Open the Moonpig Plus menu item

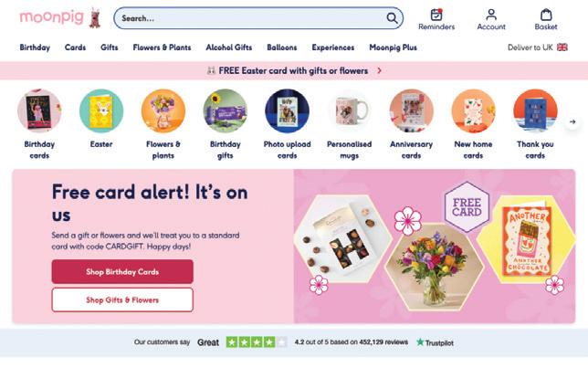[393, 47]
